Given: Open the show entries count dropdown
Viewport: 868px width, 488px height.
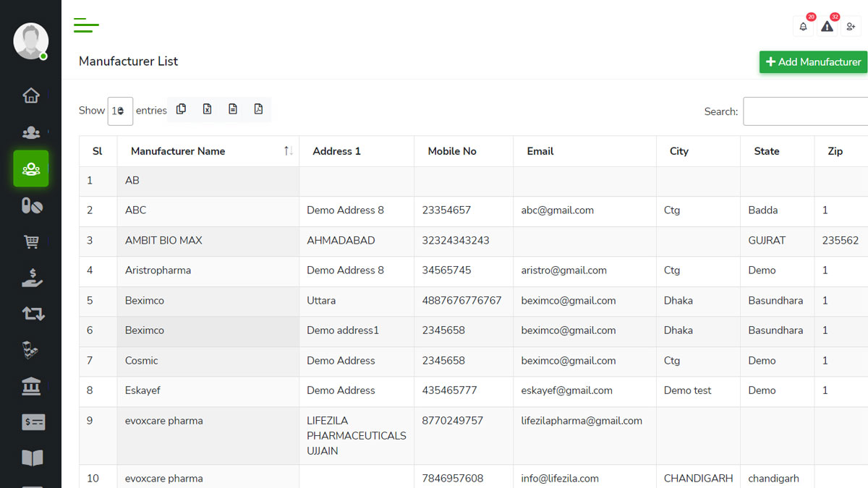Looking at the screenshot, I should pyautogui.click(x=120, y=111).
